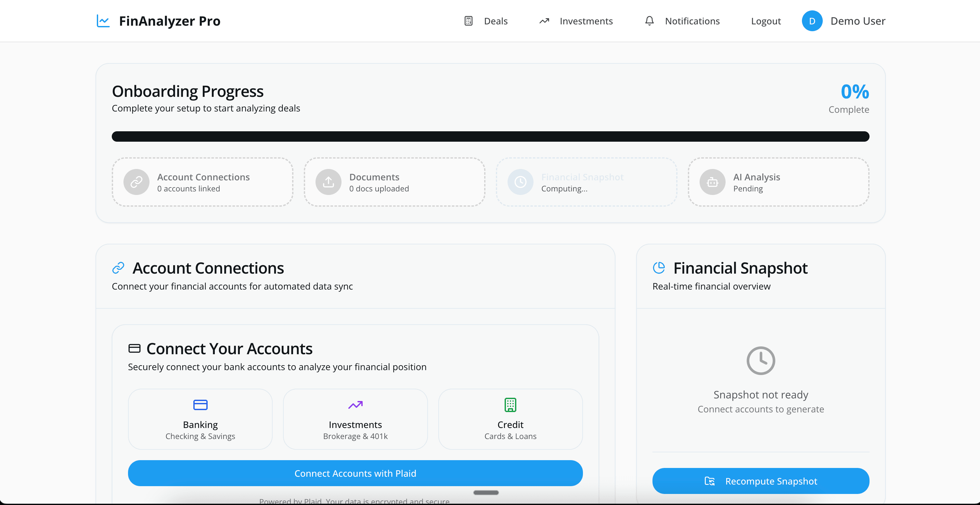Click the Logout link
Viewport: 980px width, 505px height.
coord(766,21)
